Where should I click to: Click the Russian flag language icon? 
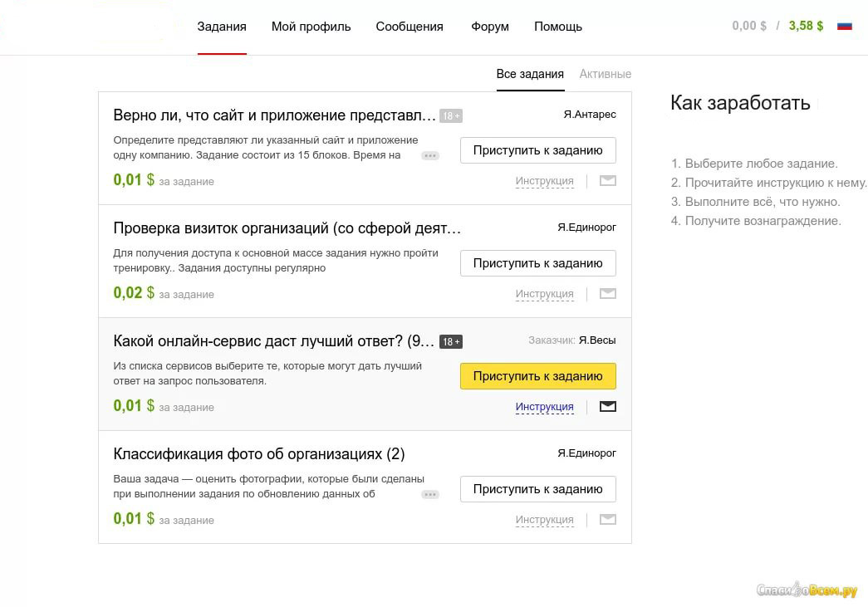(x=844, y=26)
